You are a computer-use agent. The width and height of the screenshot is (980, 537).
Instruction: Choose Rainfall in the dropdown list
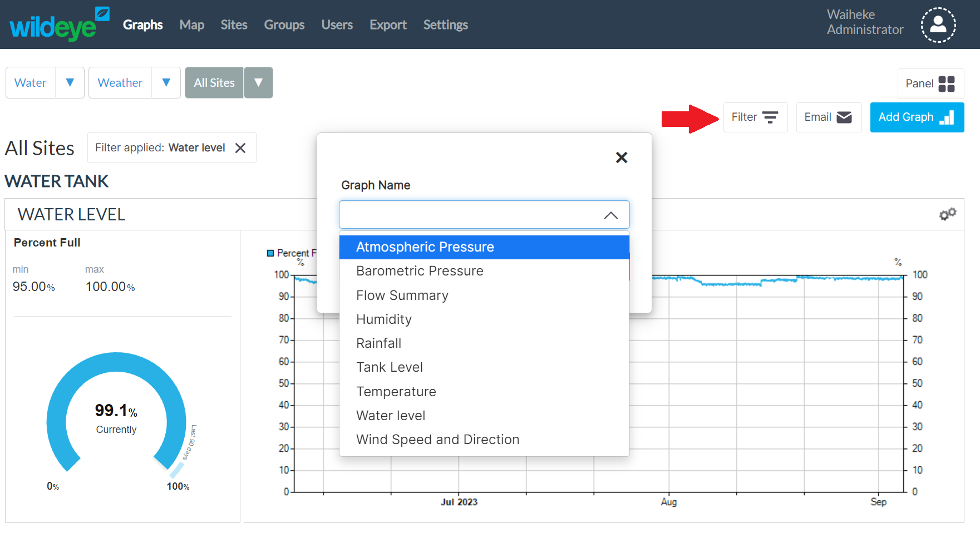(x=378, y=343)
